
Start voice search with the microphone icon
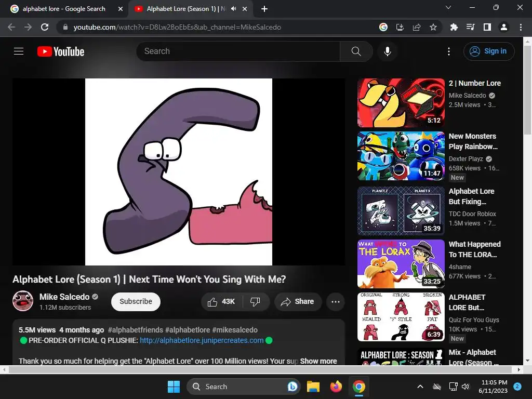point(387,51)
